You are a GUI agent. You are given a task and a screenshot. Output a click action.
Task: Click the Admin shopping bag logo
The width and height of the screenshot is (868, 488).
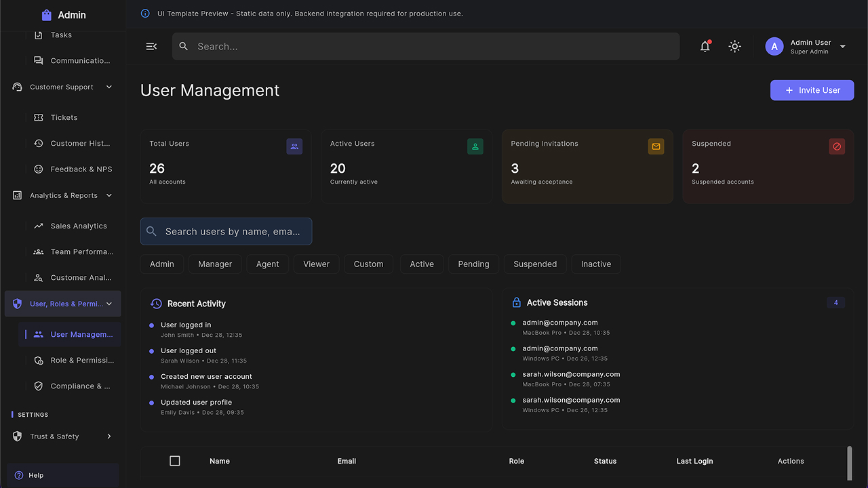[x=46, y=15]
